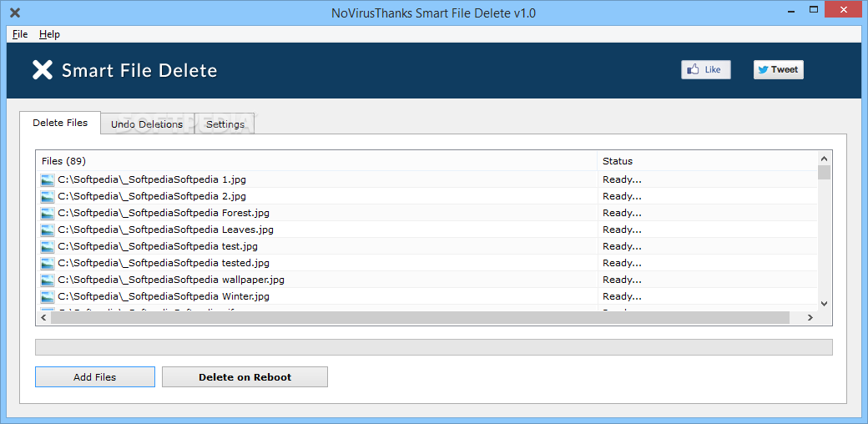The image size is (868, 424).
Task: Click the horizontal scrollbar left arrow
Action: (43, 318)
